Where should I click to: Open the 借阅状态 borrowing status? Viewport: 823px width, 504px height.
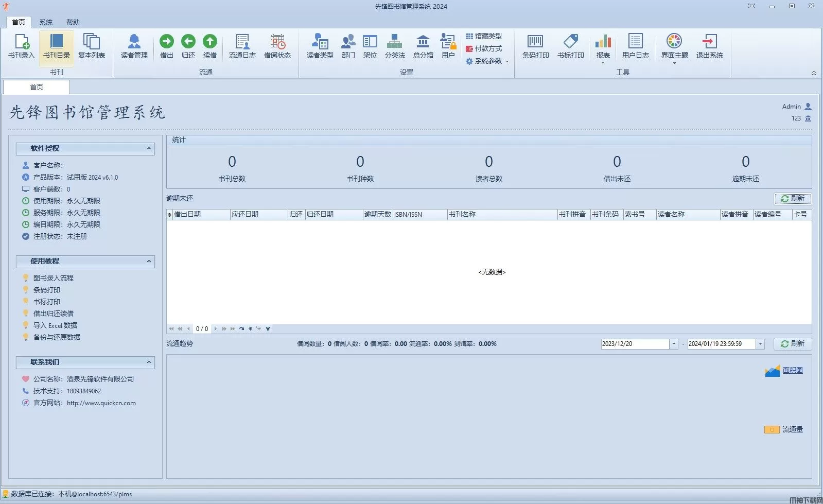click(277, 46)
